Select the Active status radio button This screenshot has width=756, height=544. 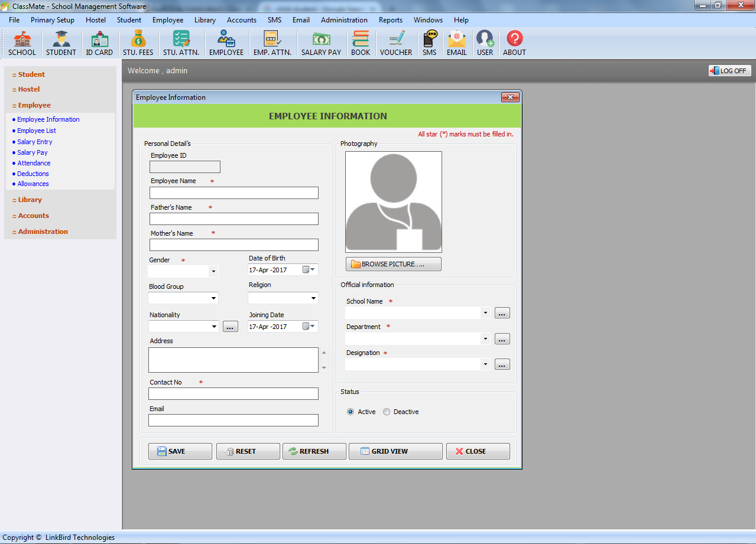tap(350, 412)
